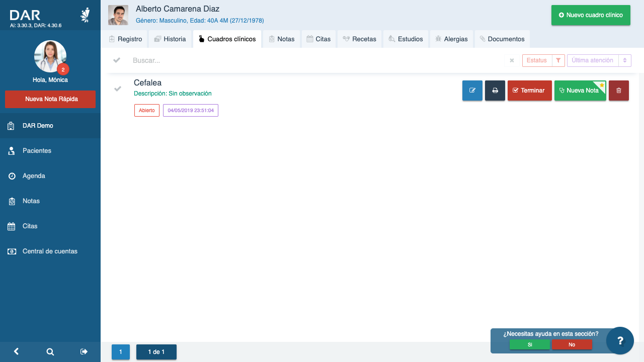644x362 pixels.
Task: Delete Cefalea with the trash button
Action: (619, 90)
